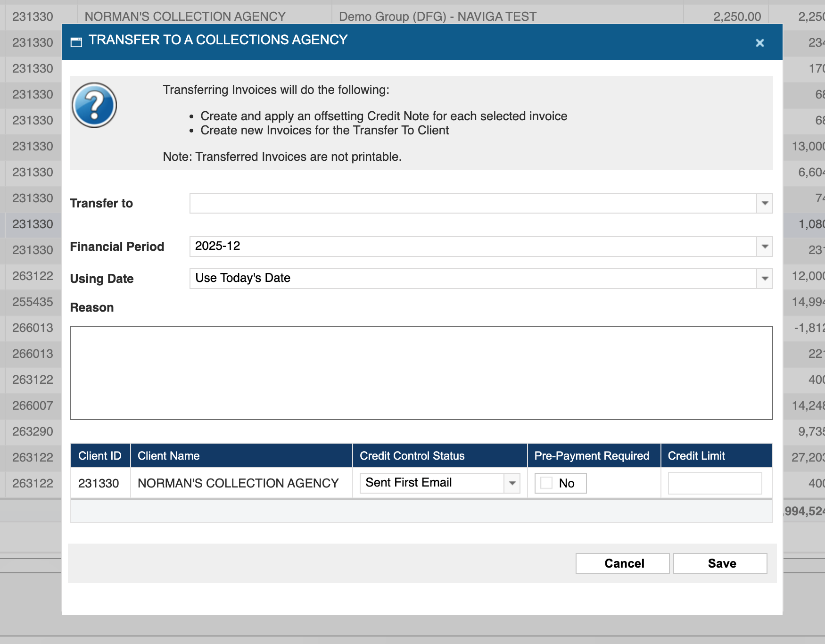Click the window icon in the dialog title bar
Image resolution: width=825 pixels, height=644 pixels.
(76, 42)
